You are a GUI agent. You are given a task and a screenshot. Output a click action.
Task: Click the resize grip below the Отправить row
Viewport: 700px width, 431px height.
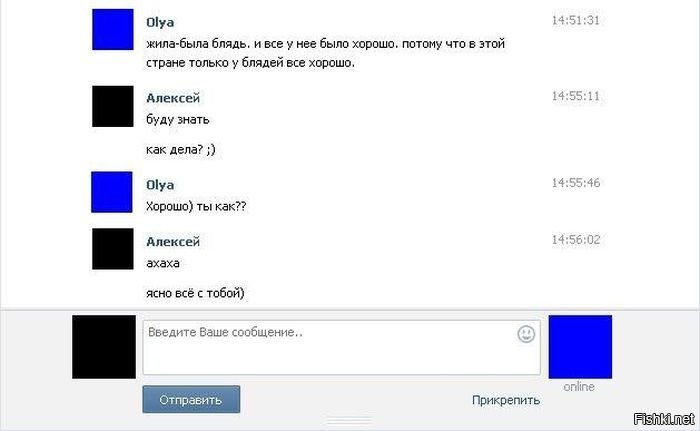point(350,421)
